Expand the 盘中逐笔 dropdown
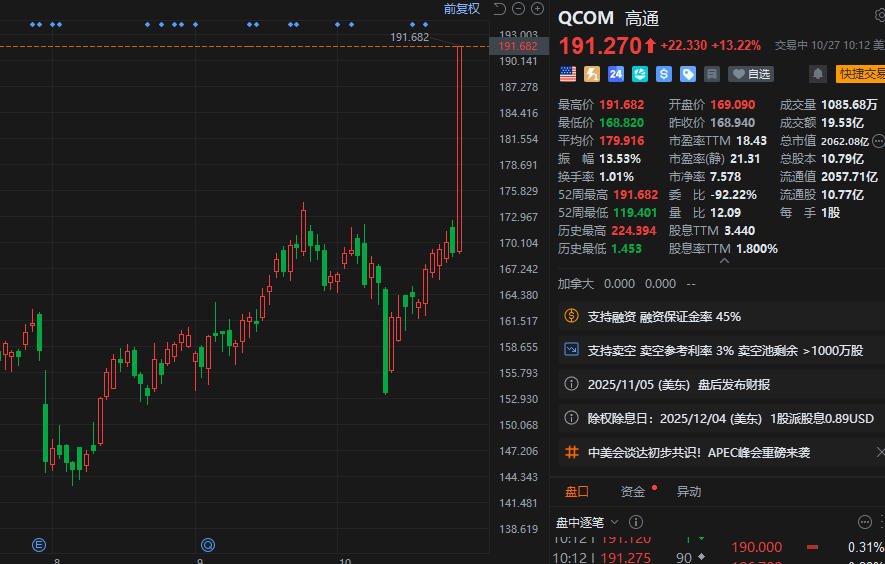 pos(588,522)
